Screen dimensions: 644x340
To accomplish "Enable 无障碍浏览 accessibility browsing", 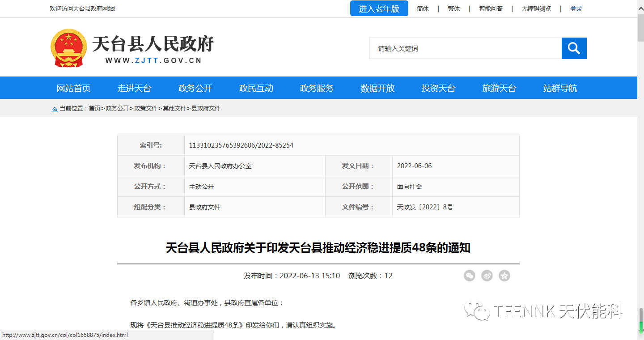I will 536,8.
